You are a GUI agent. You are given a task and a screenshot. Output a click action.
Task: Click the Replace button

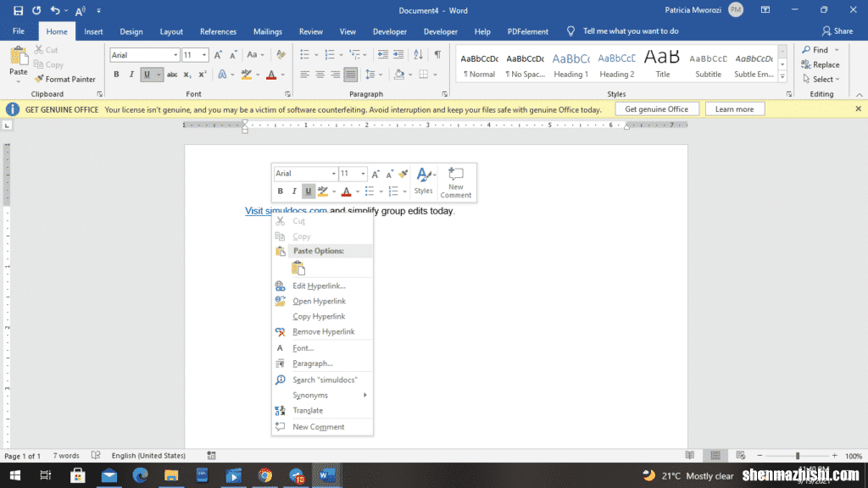pyautogui.click(x=821, y=64)
